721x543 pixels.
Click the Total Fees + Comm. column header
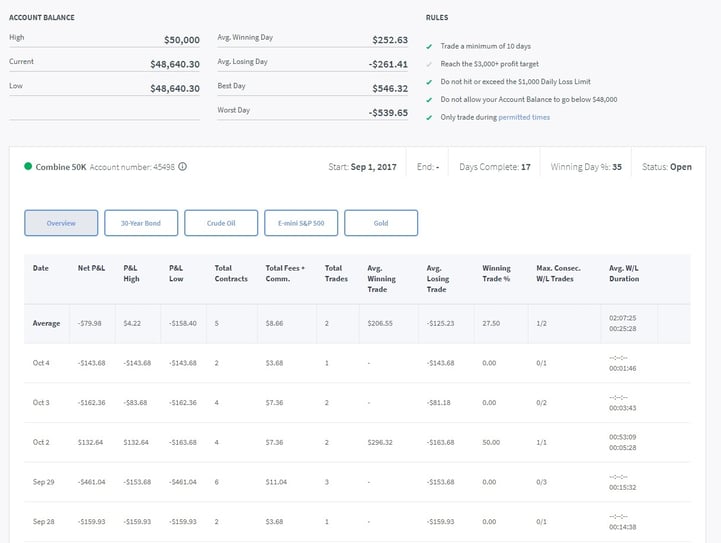(285, 273)
